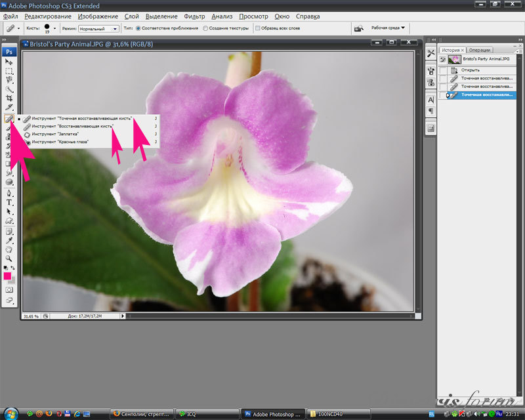Select the "Соответствие приближения" radio option
The height and width of the screenshot is (420, 525).
[138, 29]
